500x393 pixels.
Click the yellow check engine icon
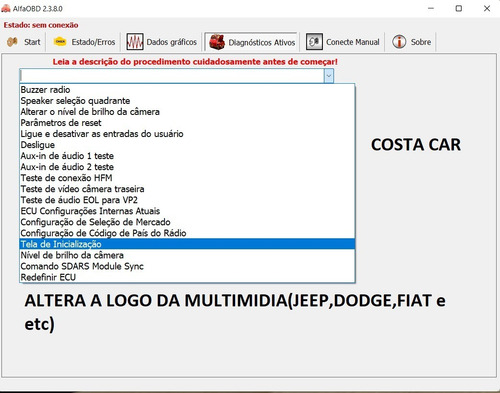(x=60, y=42)
